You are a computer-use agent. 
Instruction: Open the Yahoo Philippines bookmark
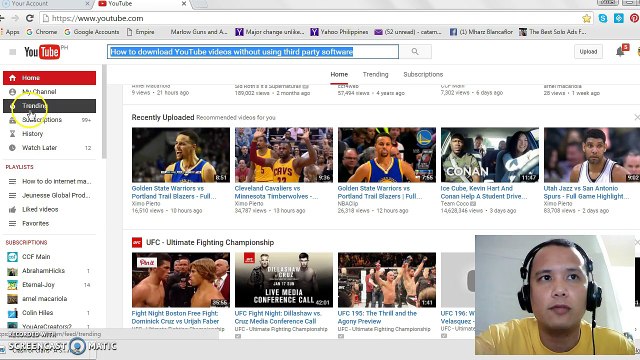pyautogui.click(x=339, y=32)
